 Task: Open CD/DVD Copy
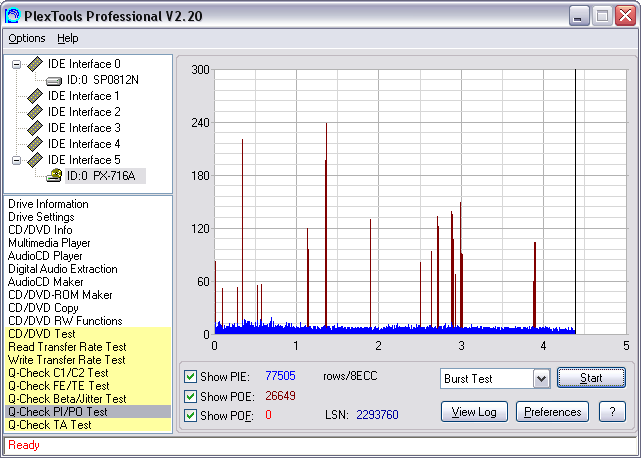[43, 308]
